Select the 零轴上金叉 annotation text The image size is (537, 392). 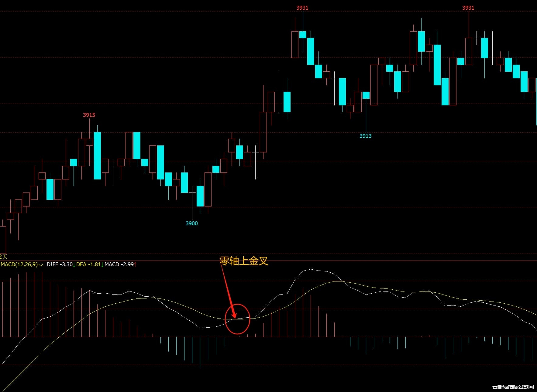click(x=244, y=261)
